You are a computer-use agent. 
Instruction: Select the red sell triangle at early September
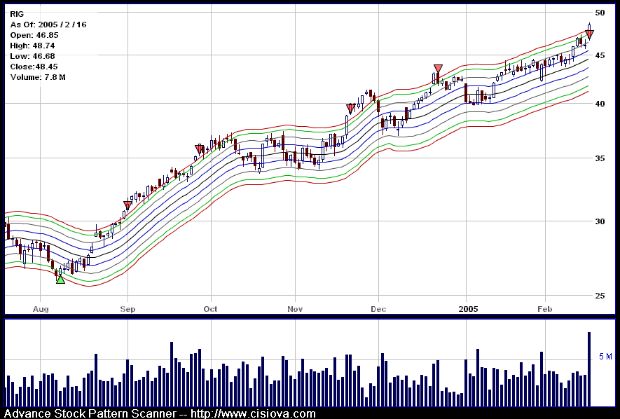pyautogui.click(x=127, y=205)
